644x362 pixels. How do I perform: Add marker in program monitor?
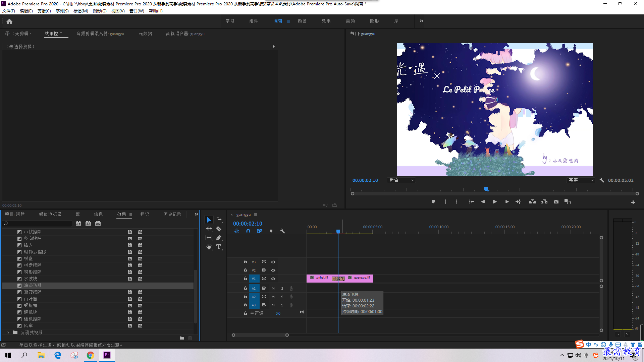433,202
